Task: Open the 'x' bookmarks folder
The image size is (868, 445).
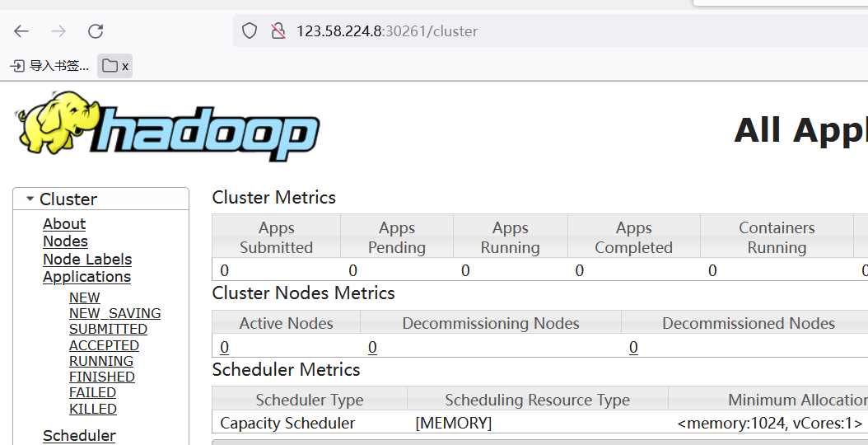Action: [x=115, y=66]
